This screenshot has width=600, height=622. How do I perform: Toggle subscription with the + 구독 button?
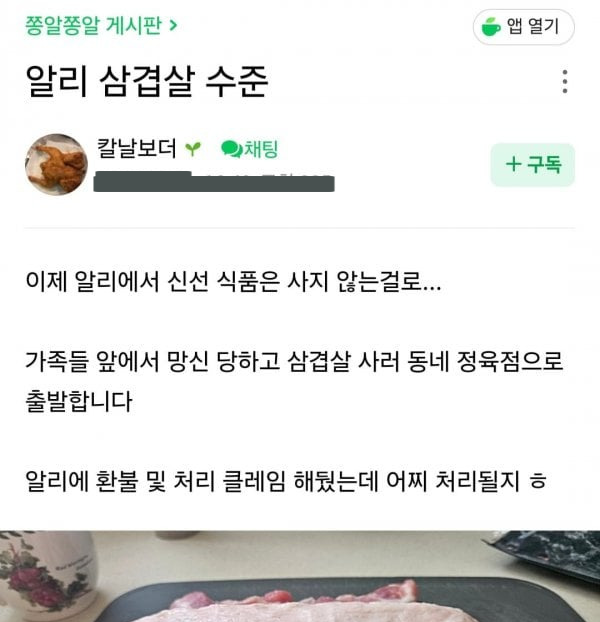pos(533,165)
